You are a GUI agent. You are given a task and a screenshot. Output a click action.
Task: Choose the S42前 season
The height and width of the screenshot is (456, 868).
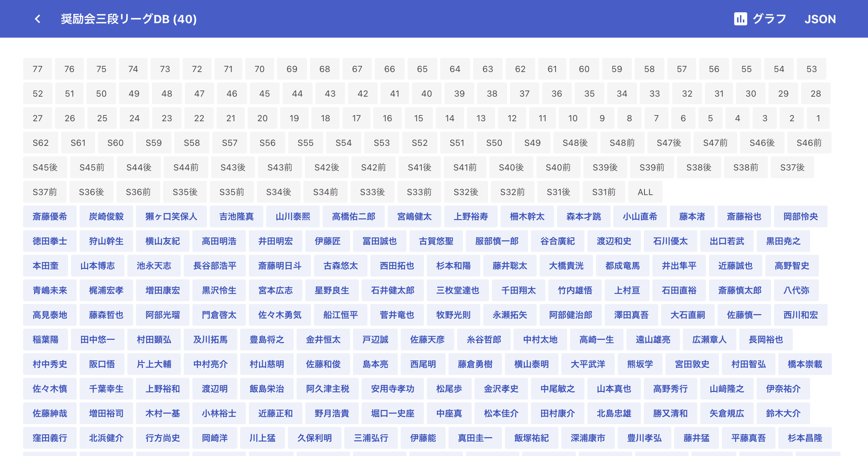pos(373,167)
